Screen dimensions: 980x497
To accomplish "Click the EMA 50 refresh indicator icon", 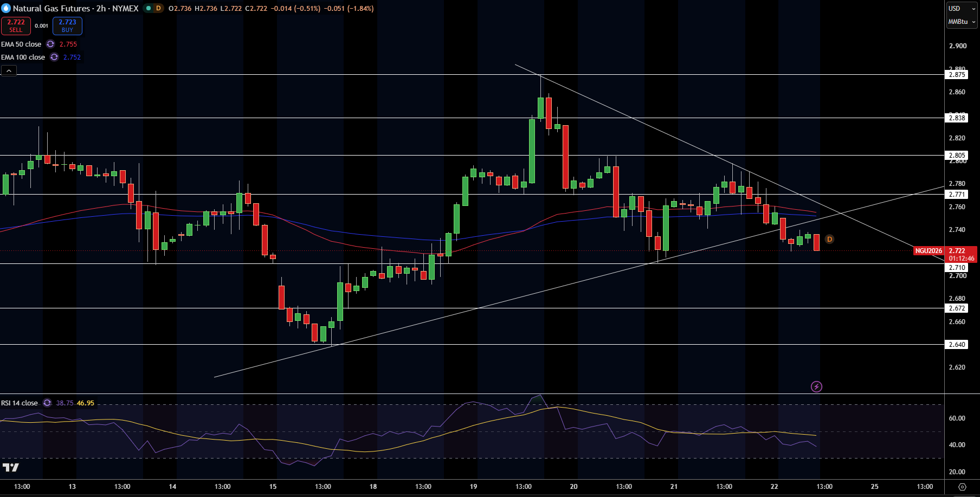I will pos(50,44).
